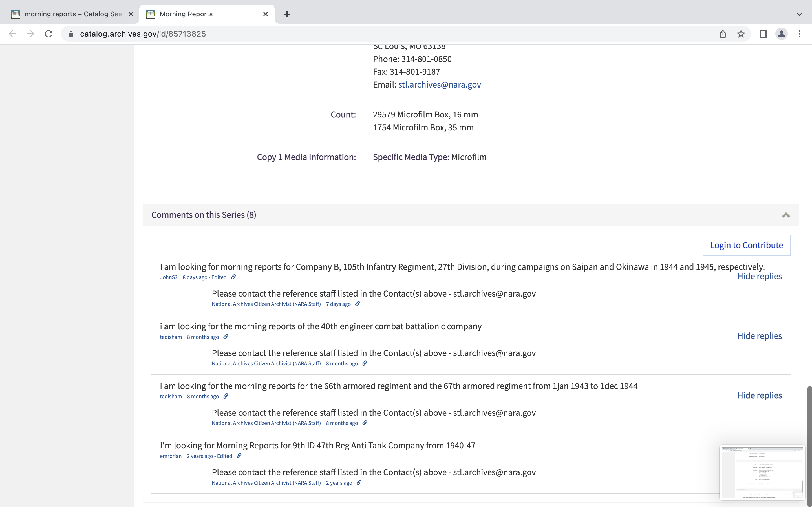Reload the page
The height and width of the screenshot is (507, 812).
point(49,34)
